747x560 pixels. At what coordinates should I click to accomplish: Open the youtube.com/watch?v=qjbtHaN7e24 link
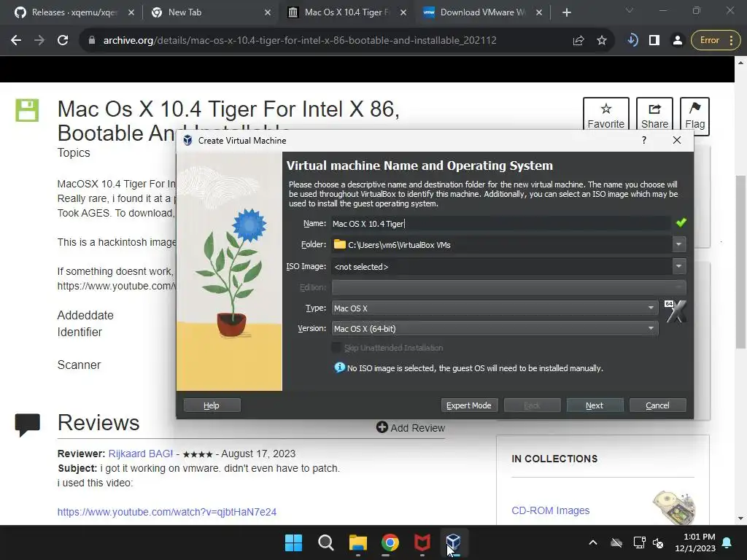click(167, 512)
